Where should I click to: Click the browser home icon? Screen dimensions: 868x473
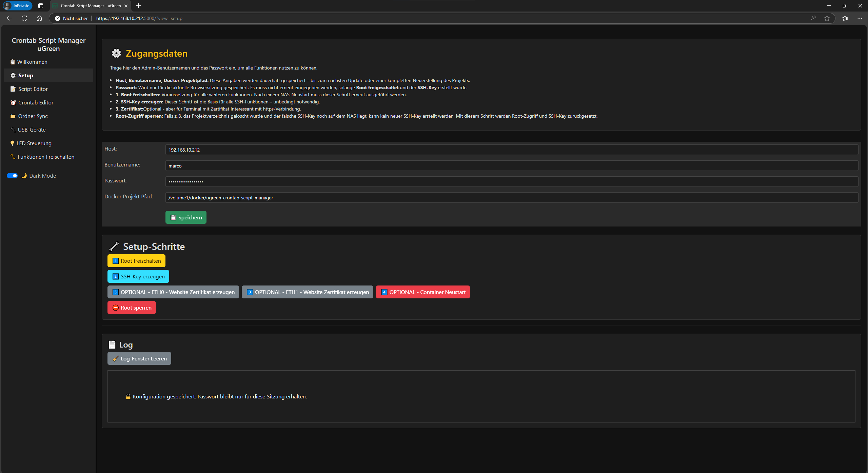pos(39,18)
